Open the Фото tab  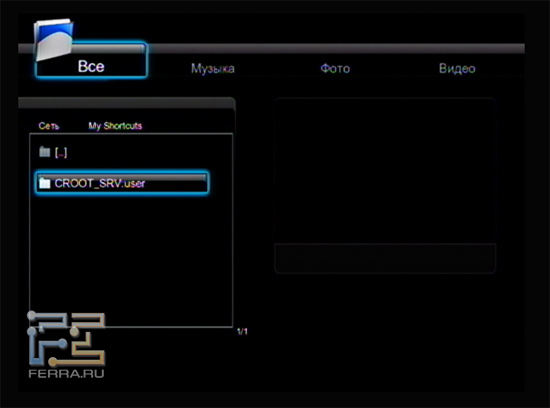pos(335,68)
